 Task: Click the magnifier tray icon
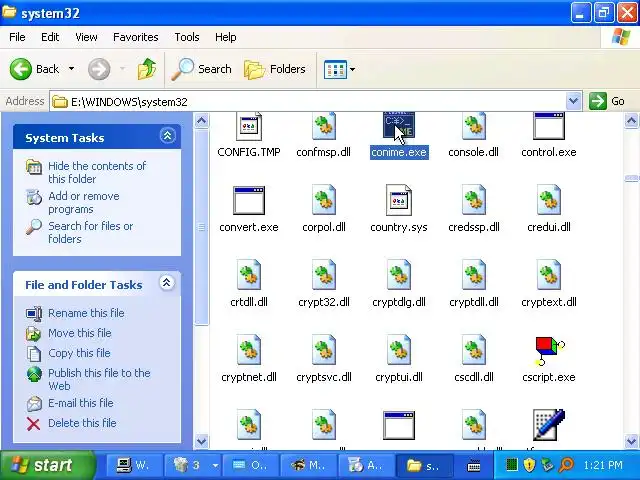[567, 465]
